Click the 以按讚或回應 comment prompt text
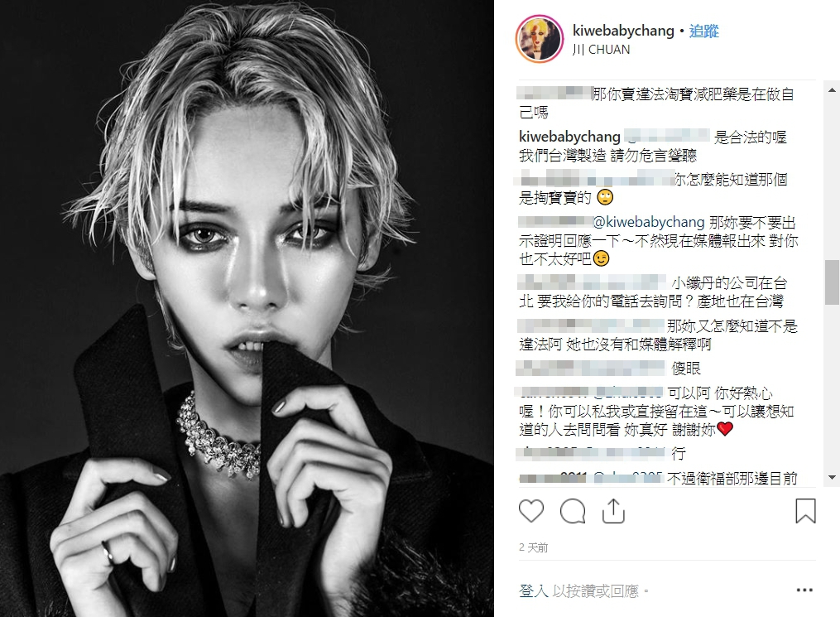This screenshot has width=840, height=617. coord(596,590)
